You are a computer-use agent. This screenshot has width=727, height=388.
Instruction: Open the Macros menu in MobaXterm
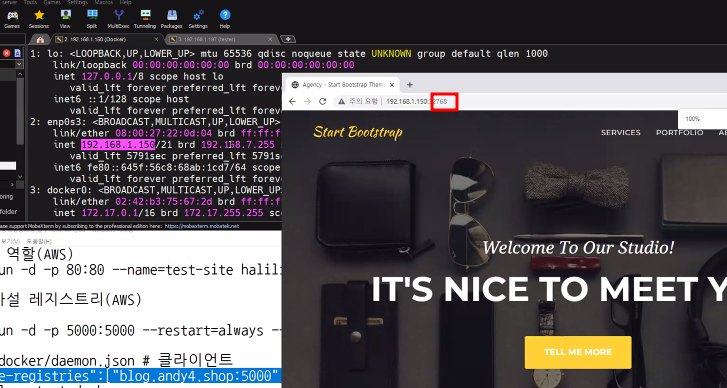103,2
